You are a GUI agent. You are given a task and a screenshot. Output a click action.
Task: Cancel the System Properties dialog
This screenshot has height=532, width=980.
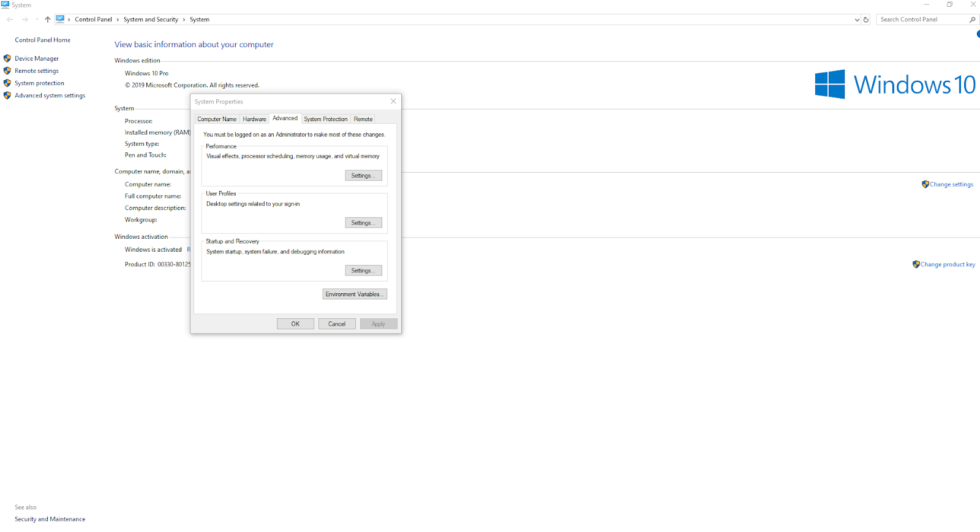click(337, 324)
